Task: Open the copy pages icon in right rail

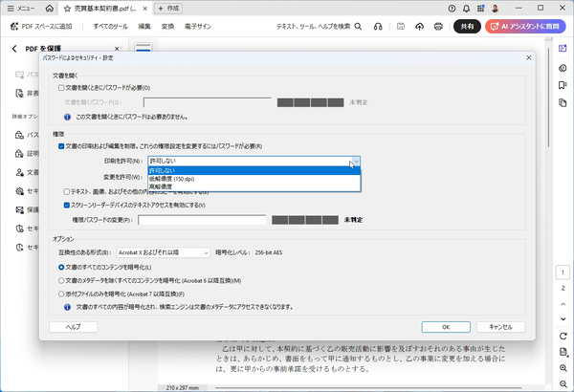Action: 563,103
